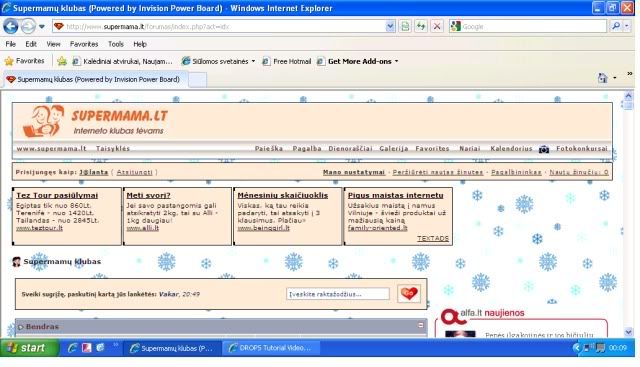This screenshot has height=367, width=640.
Task: Collapse the Bendras category section
Action: (x=420, y=325)
